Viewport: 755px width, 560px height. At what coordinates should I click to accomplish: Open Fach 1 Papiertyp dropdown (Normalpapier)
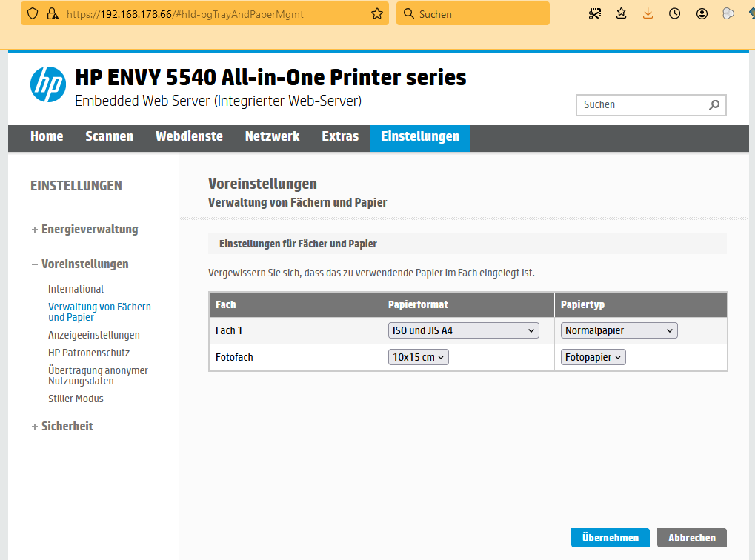[x=619, y=330]
